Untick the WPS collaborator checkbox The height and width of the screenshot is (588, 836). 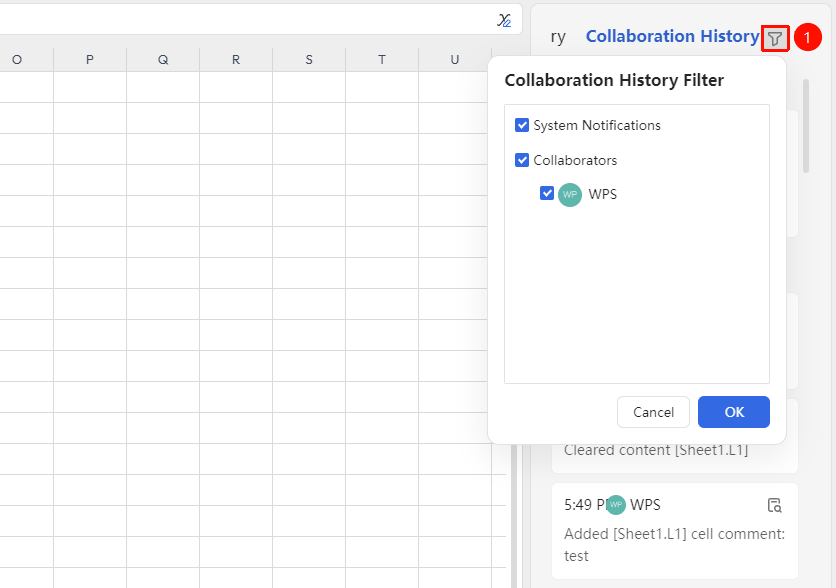(x=546, y=193)
